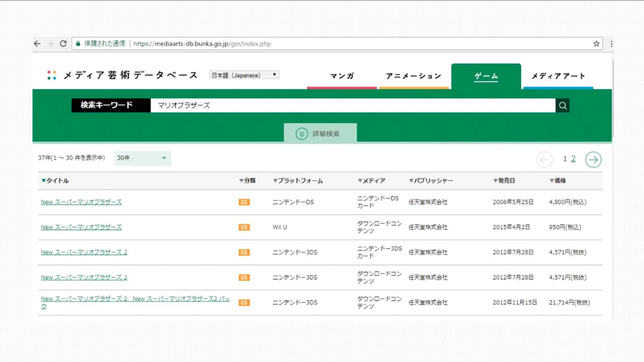
Task: Click the double-chevron icon beside 詳細検索
Action: click(x=302, y=134)
